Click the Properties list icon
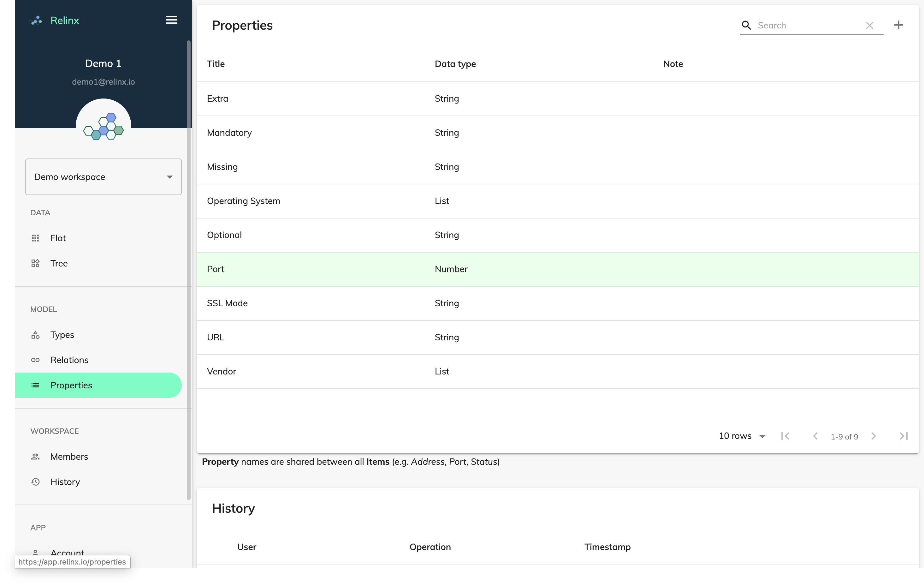Screen dimensions: 924x586 35,385
